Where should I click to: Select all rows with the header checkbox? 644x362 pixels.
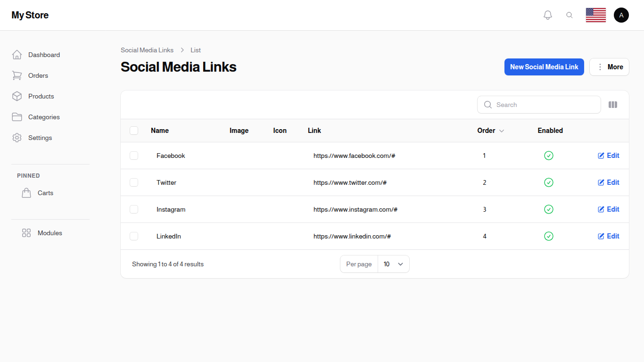click(x=134, y=131)
